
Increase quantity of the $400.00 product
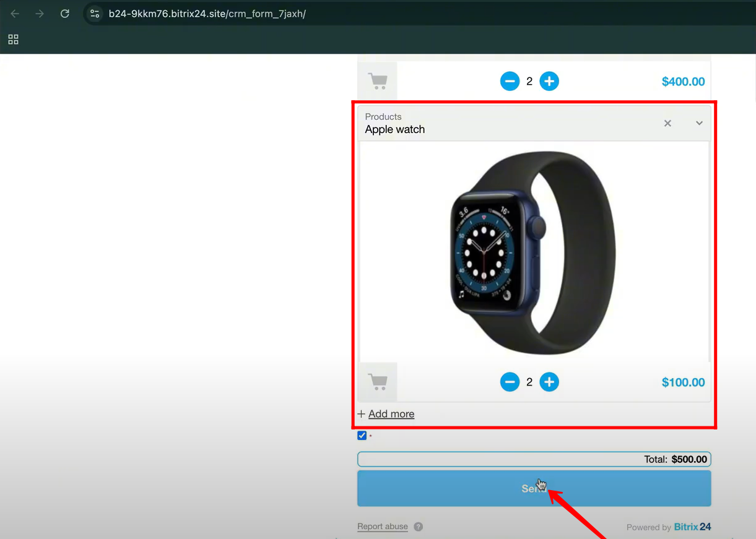tap(549, 81)
